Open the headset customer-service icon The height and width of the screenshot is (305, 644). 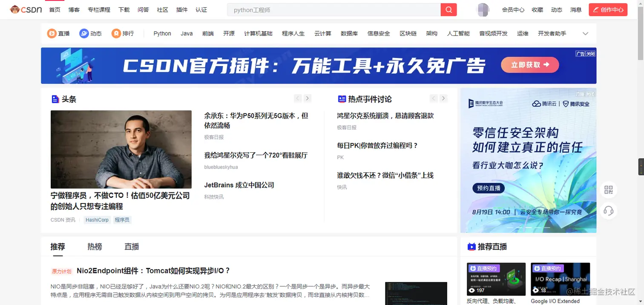pos(609,210)
